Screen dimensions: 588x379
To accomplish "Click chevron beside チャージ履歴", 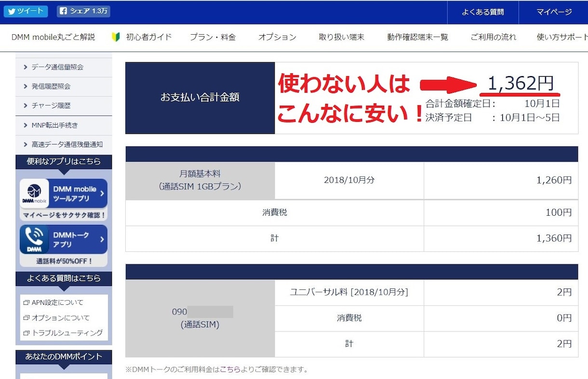I will [x=25, y=106].
